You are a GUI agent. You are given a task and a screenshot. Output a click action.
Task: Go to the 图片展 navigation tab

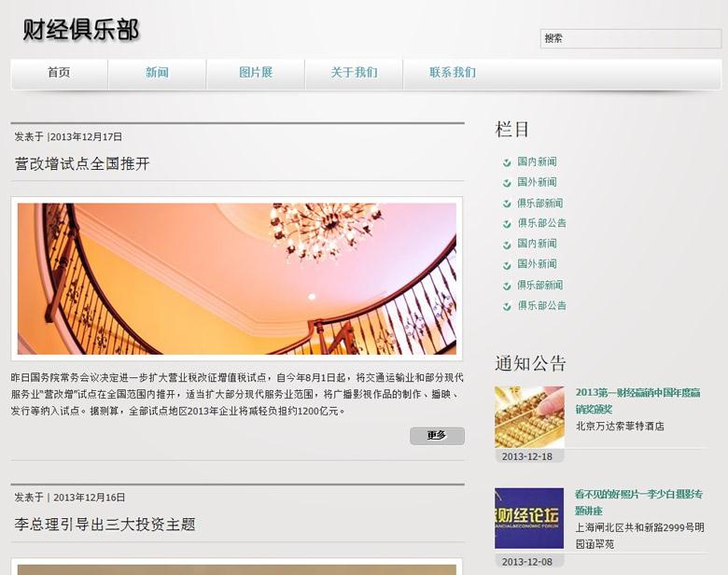(x=256, y=73)
